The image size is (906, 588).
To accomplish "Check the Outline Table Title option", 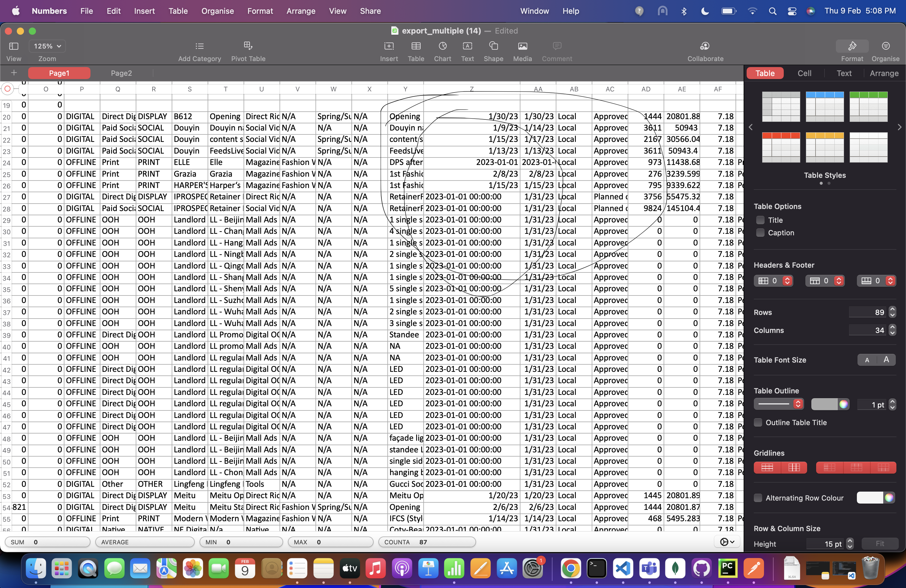I will [758, 422].
